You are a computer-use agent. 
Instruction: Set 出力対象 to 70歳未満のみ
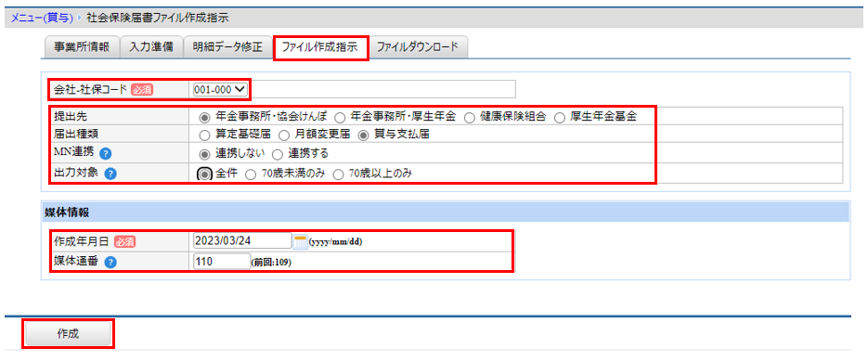pyautogui.click(x=251, y=174)
